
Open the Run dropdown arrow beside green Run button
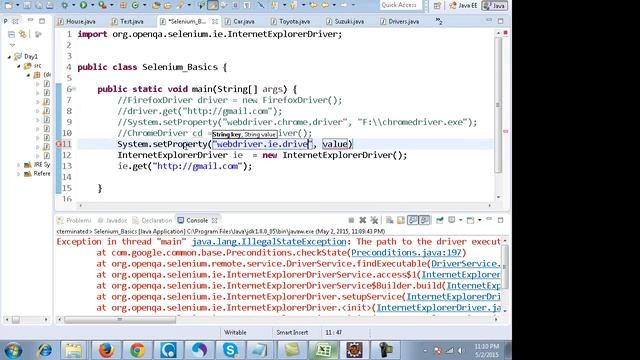[x=92, y=5]
